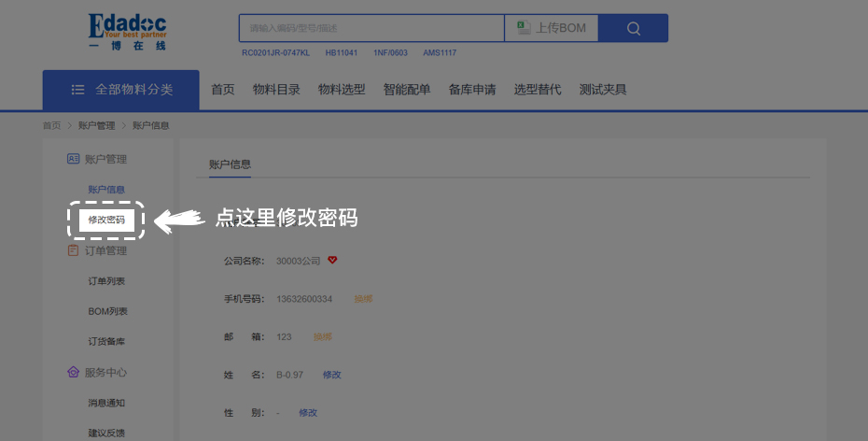Screen dimensions: 868x441
Task: Click 修改 next to 姓名
Action: [x=332, y=375]
